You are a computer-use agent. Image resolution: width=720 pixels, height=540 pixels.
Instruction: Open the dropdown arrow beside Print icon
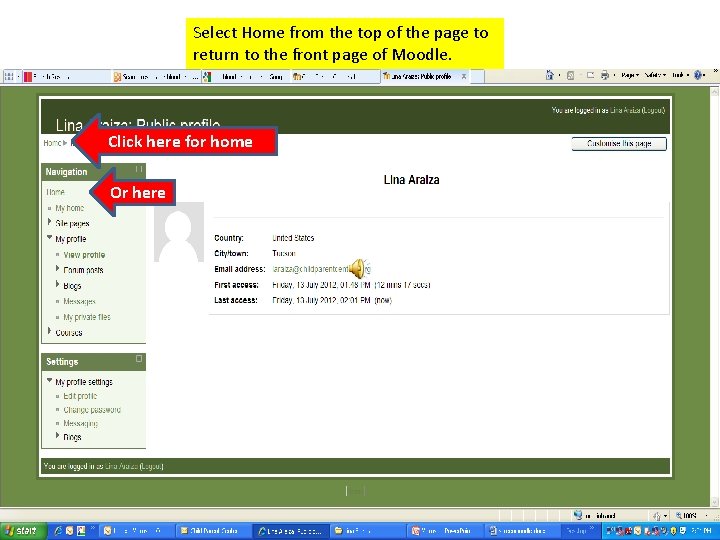click(614, 75)
